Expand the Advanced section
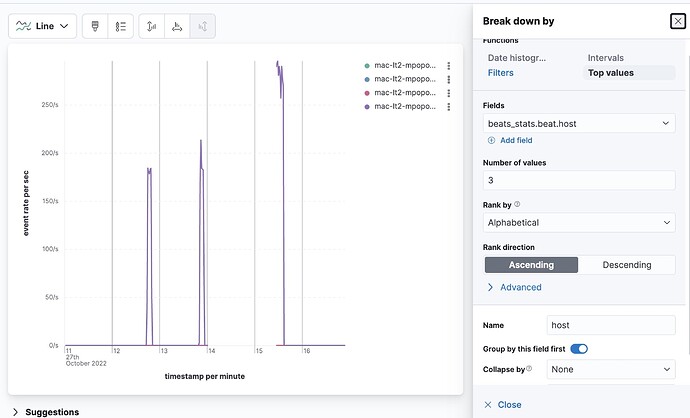Image resolution: width=690 pixels, height=418 pixels. [x=514, y=287]
